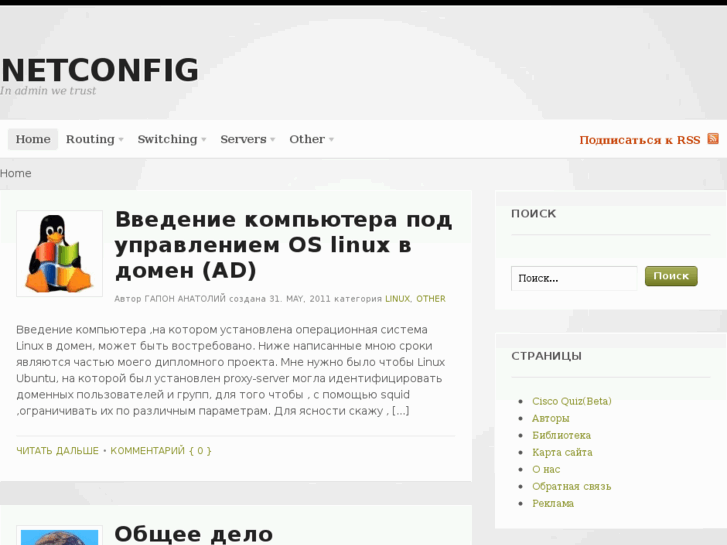Viewport: 727px width, 545px height.
Task: Open the О нас page link
Action: pyautogui.click(x=546, y=469)
